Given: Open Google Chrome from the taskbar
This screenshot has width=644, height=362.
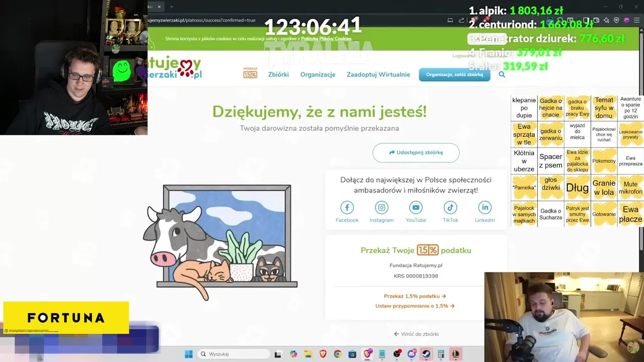Looking at the screenshot, I should (338, 354).
